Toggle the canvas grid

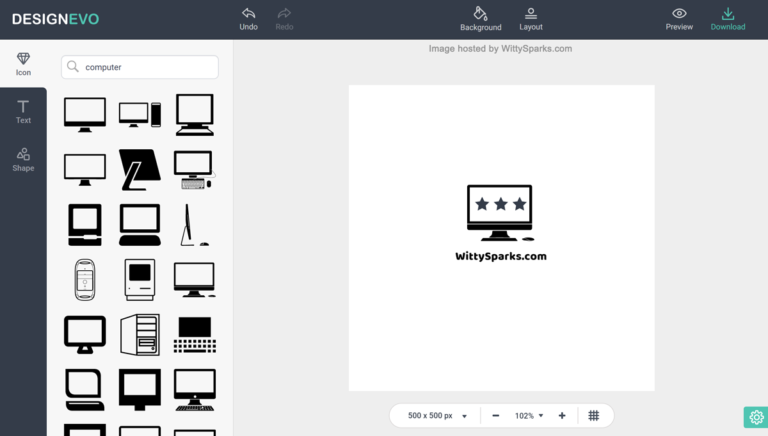(x=594, y=415)
